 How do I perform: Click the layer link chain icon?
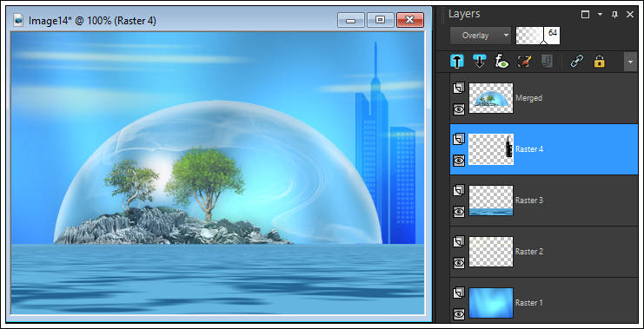(576, 62)
